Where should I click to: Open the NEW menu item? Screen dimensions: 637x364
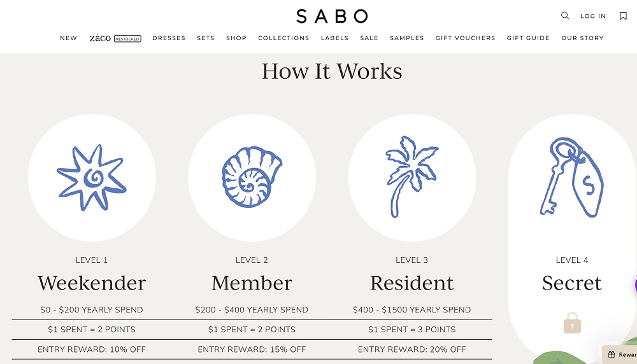[69, 38]
